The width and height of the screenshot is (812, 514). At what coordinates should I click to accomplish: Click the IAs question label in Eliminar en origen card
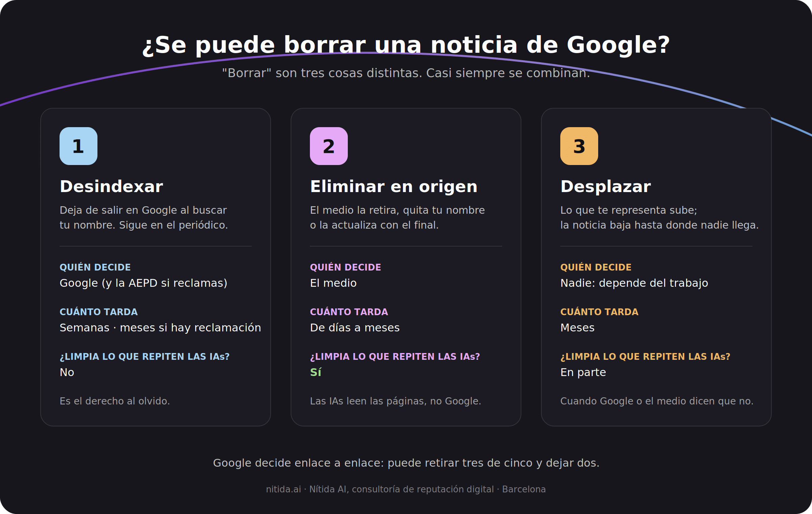pyautogui.click(x=395, y=356)
